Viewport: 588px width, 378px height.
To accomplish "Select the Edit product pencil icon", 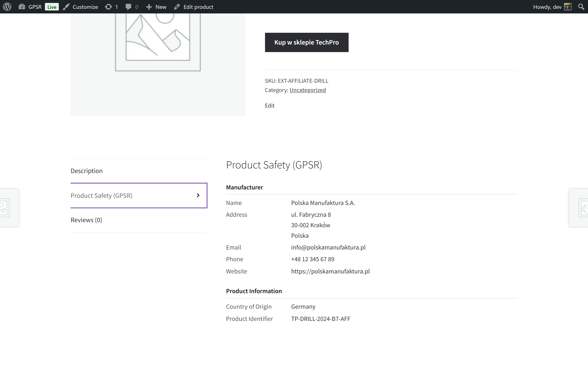I will [177, 7].
